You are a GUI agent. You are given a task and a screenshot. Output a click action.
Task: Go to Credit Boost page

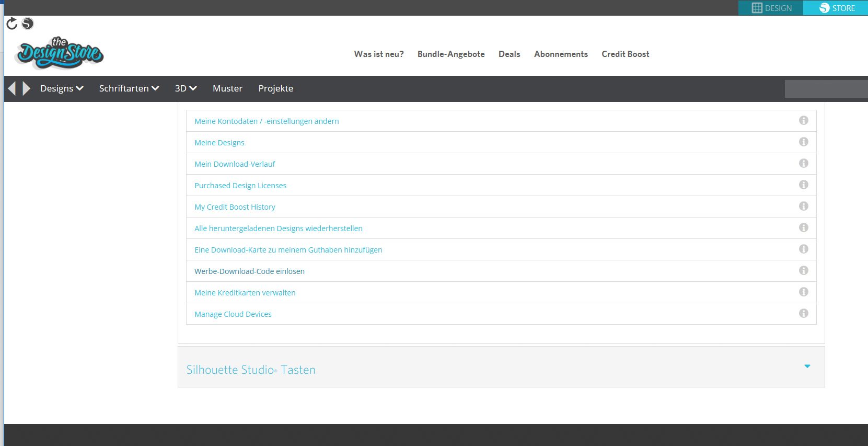(x=625, y=54)
